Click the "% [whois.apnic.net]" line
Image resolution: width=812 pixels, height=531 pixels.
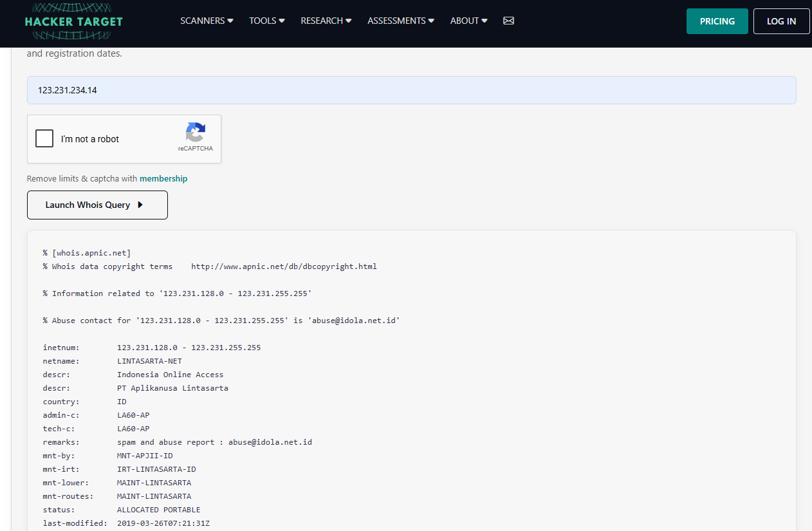[x=87, y=253]
